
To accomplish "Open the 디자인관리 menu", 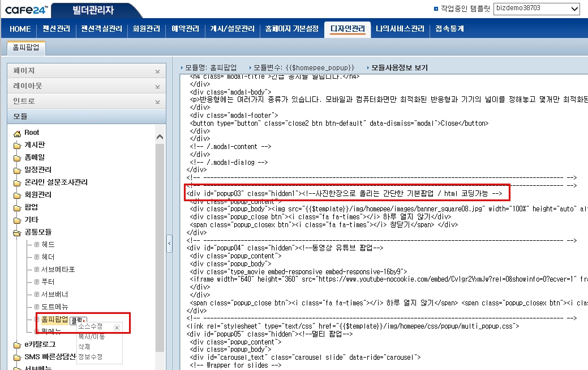I will point(347,29).
